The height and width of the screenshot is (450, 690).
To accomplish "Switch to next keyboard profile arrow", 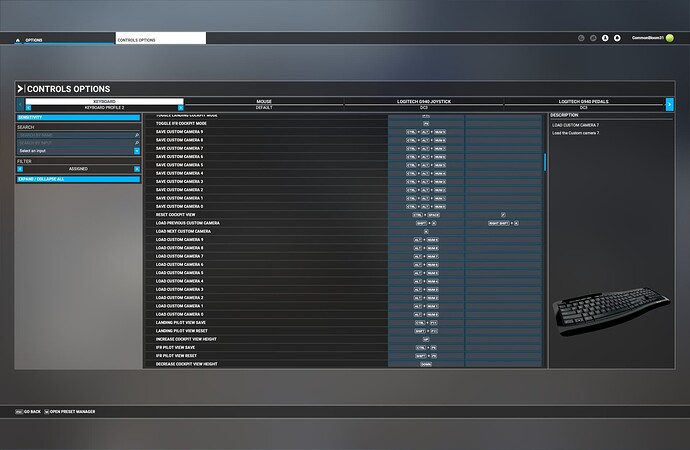I will click(x=180, y=107).
